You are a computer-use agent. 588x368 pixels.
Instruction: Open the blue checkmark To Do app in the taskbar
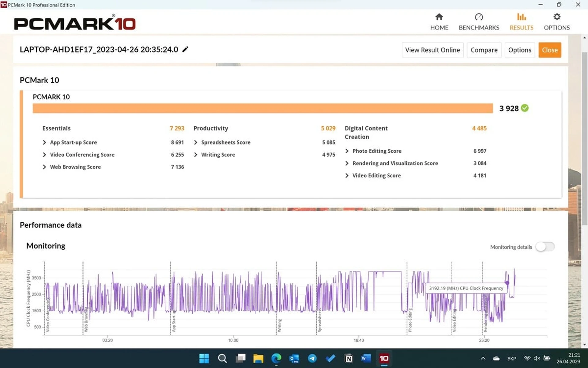(330, 358)
